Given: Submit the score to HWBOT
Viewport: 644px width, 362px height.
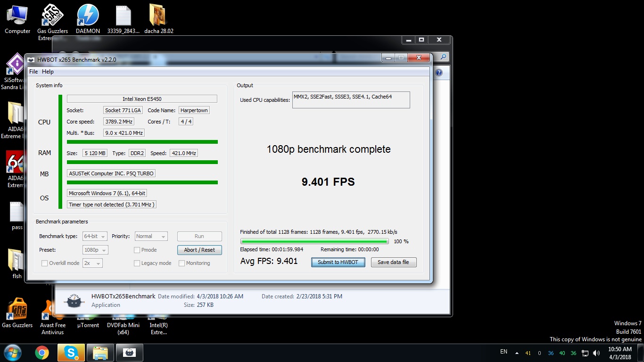Looking at the screenshot, I should [x=338, y=262].
